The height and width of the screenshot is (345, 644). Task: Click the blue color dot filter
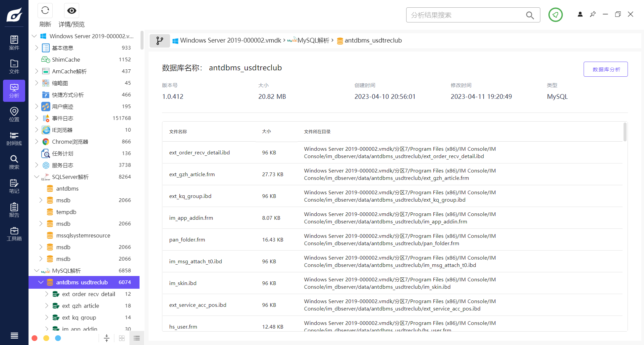[x=58, y=338]
